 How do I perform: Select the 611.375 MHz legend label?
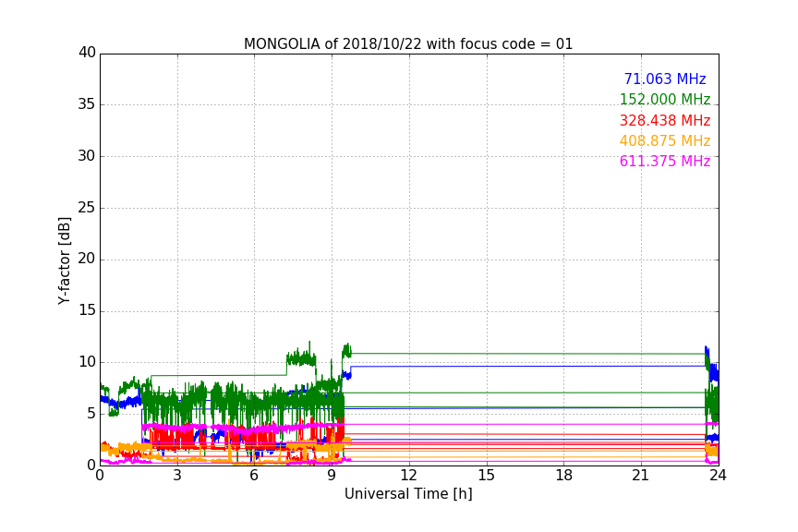(665, 162)
